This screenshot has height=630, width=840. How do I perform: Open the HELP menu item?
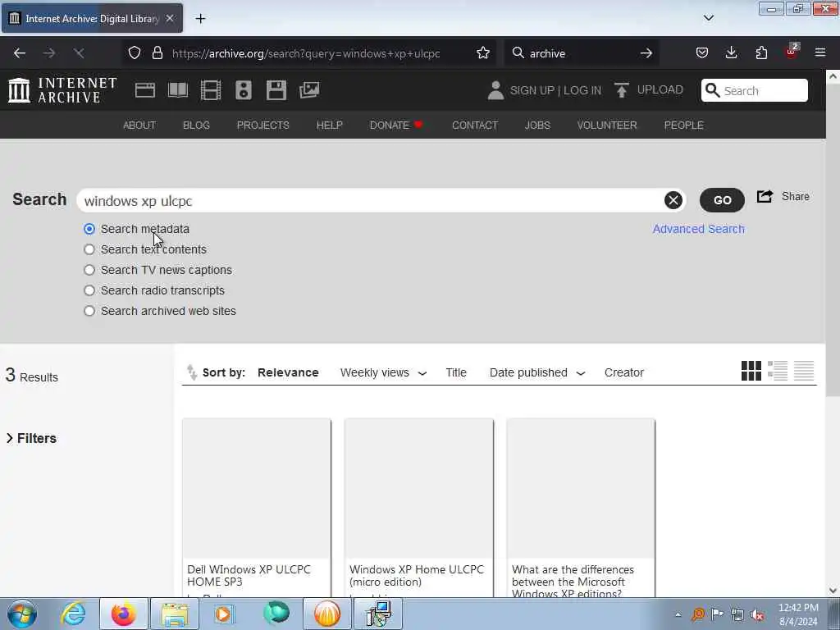pyautogui.click(x=330, y=125)
